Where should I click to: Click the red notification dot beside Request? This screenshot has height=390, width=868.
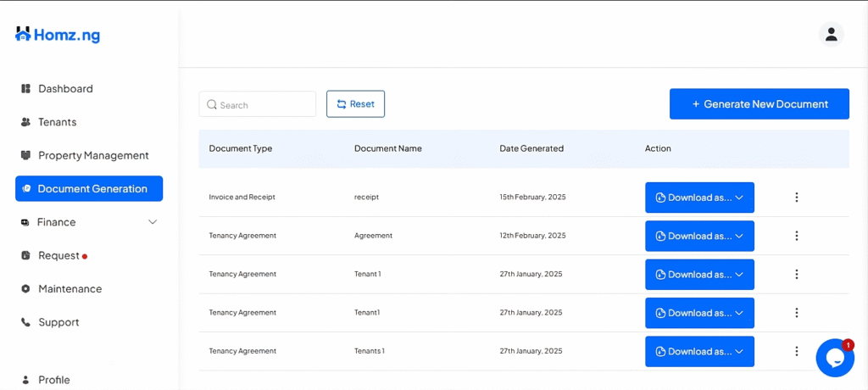pos(85,257)
